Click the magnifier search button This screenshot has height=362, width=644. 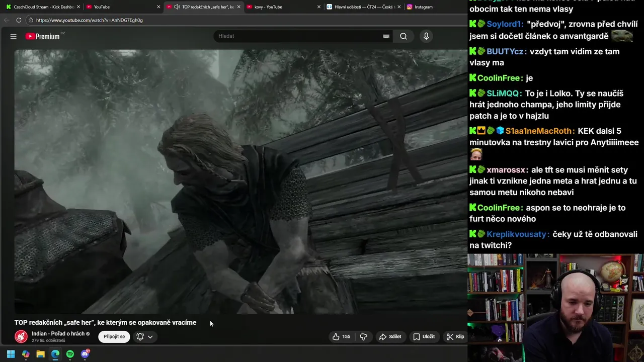[x=404, y=36]
